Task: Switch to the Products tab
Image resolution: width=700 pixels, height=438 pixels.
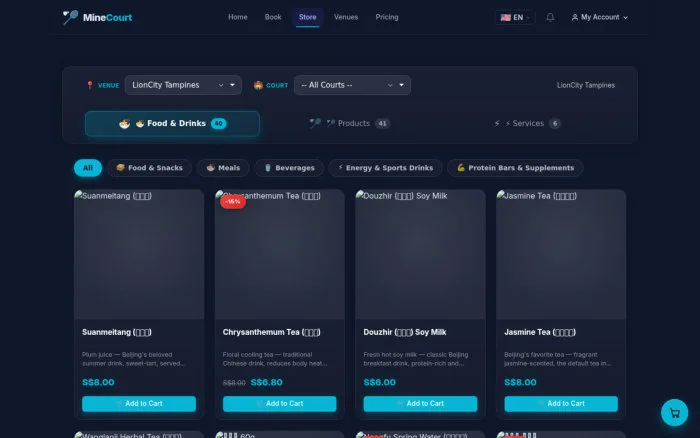Action: [350, 123]
